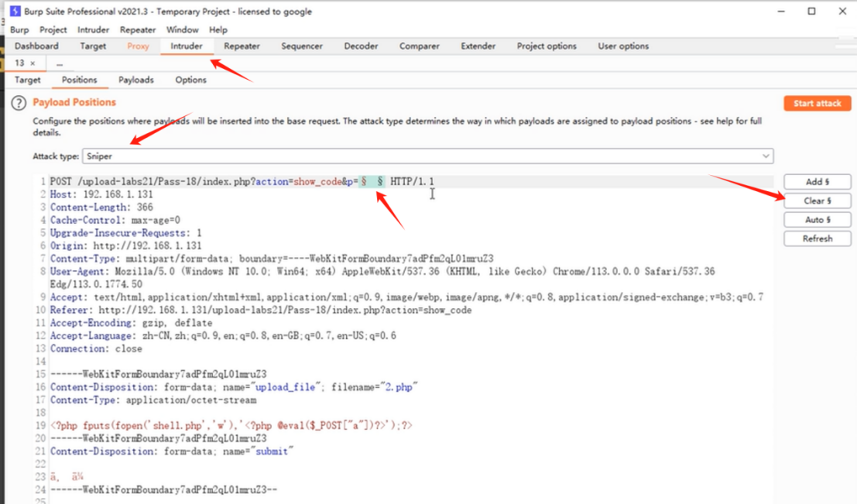Open the Burp menu

pyautogui.click(x=19, y=29)
